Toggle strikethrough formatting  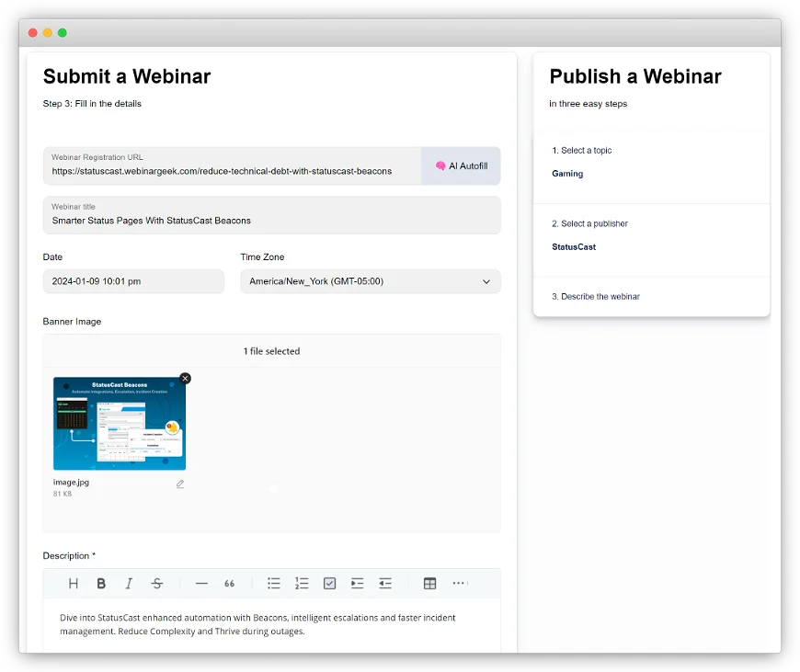pyautogui.click(x=157, y=583)
